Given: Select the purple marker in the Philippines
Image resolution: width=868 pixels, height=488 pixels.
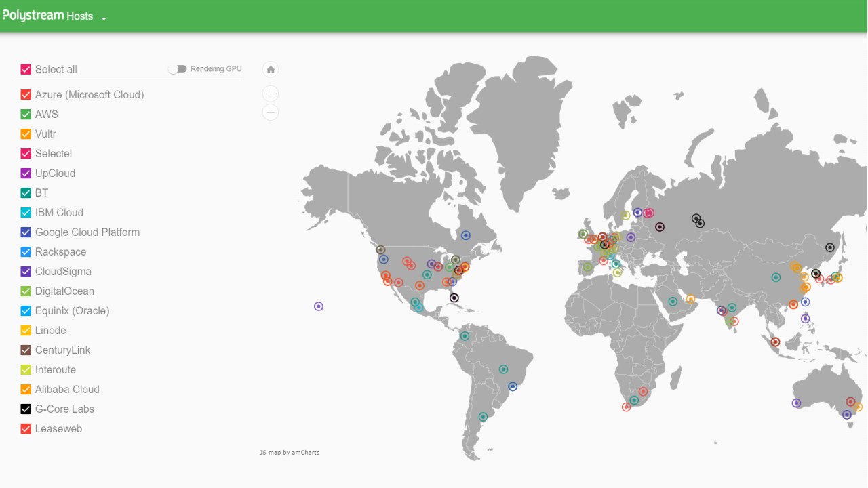Looking at the screenshot, I should click(806, 319).
